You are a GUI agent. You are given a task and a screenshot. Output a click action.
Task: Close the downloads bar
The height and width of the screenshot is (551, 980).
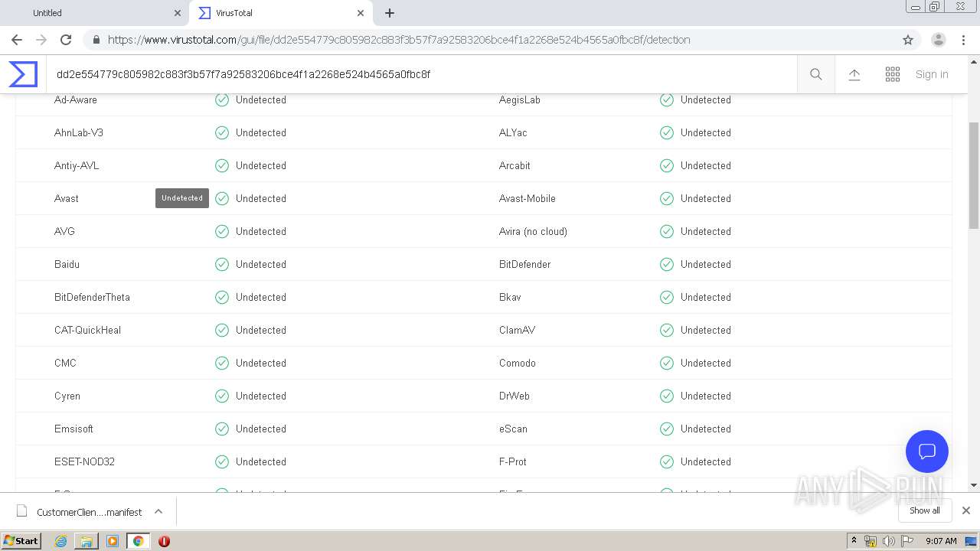tap(966, 510)
